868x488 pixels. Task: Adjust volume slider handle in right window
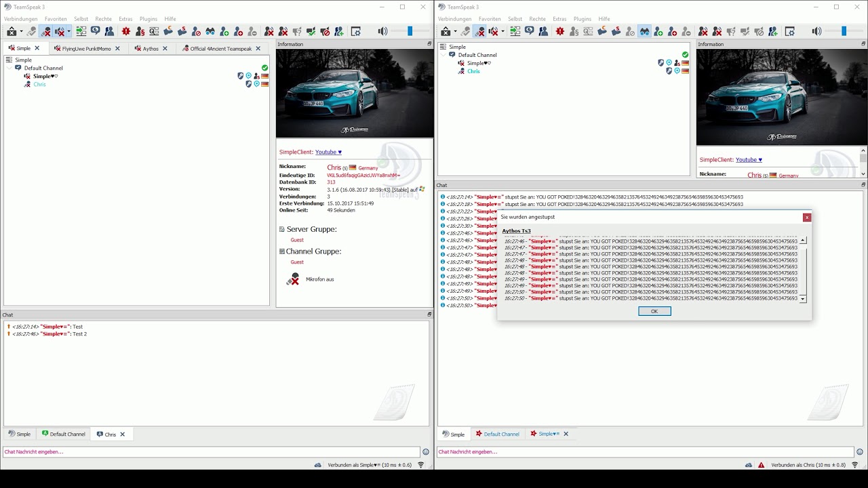point(844,31)
